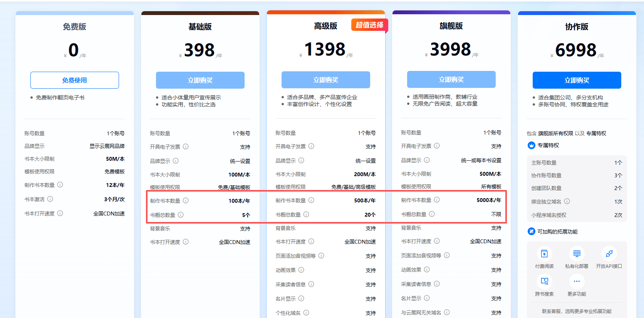This screenshot has width=644, height=318.
Task: Click 立即购买 under the 1398 高级版 plan
Action: (325, 80)
